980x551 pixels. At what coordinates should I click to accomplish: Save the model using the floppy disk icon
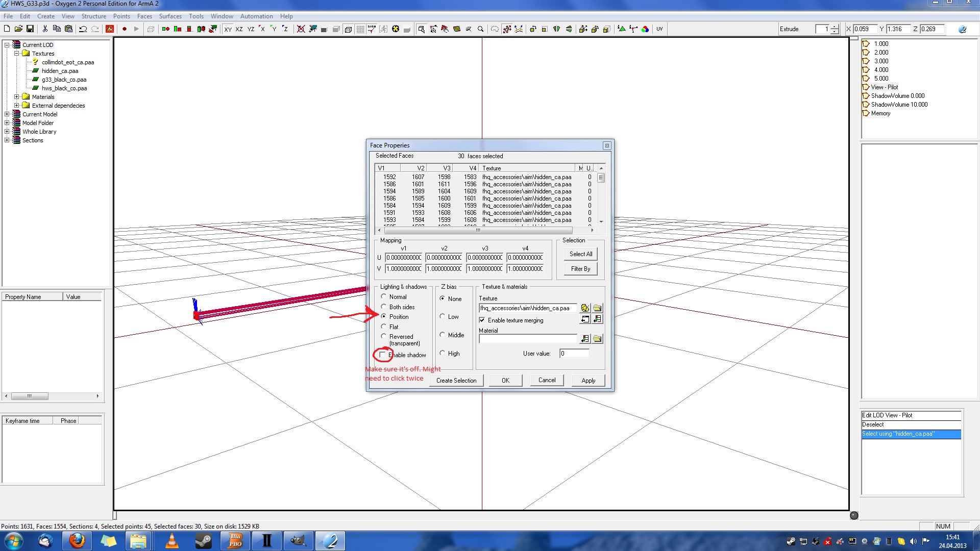[30, 29]
